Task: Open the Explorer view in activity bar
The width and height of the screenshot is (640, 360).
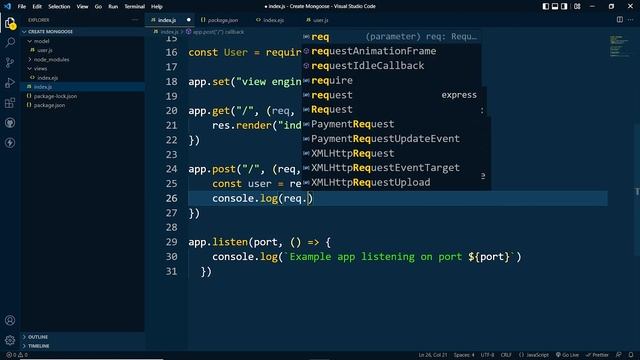Action: point(10,23)
